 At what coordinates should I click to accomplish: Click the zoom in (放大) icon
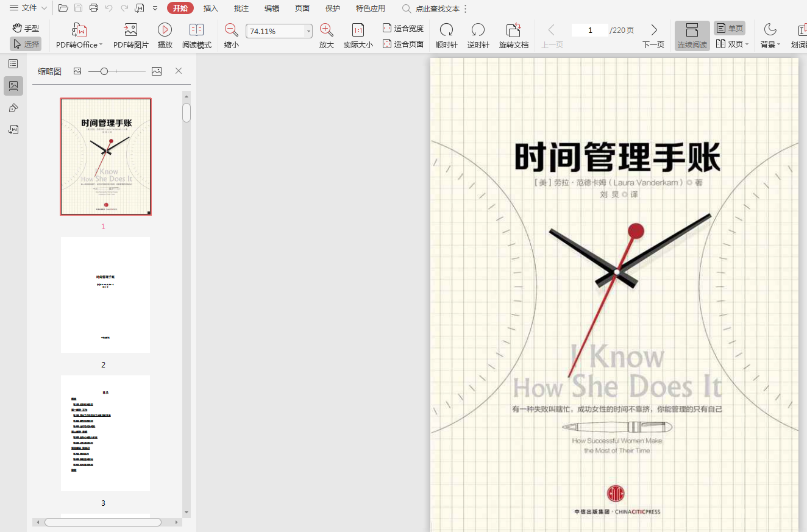pos(327,30)
